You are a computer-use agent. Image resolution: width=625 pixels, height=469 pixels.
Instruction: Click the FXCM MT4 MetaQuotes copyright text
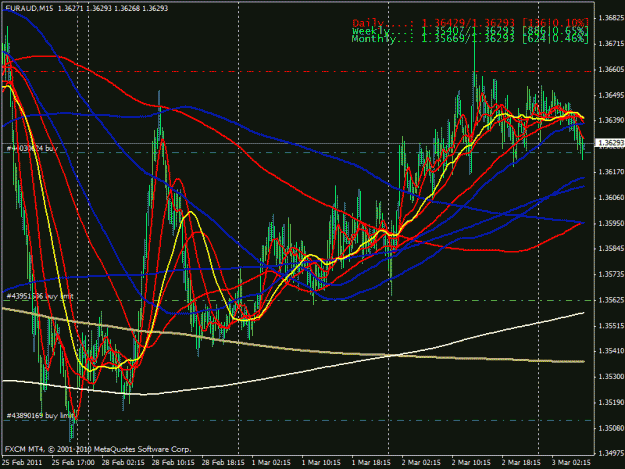click(x=98, y=449)
